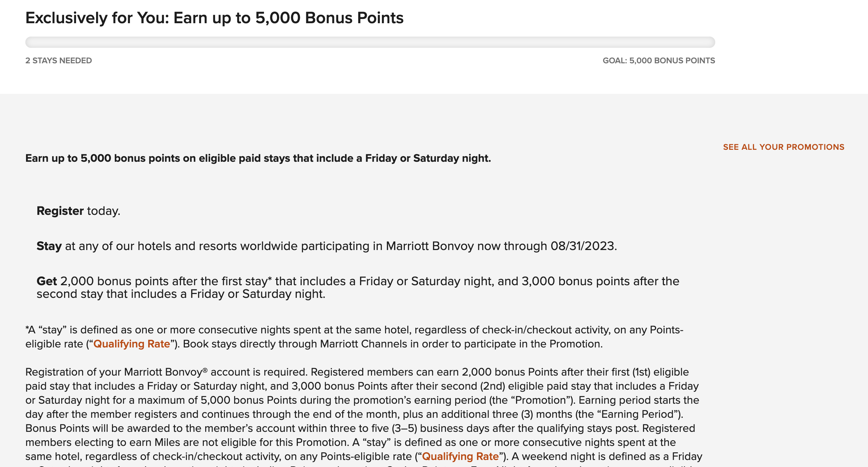
Task: Open the See All Your Promotions link
Action: click(784, 147)
